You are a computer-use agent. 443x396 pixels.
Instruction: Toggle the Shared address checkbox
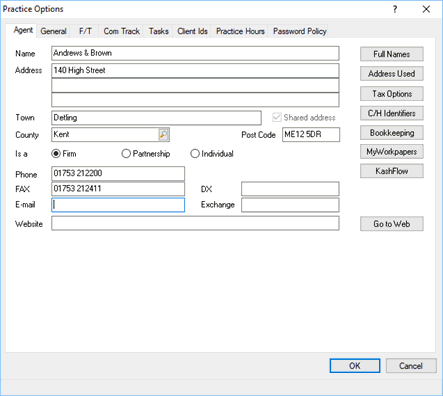277,117
